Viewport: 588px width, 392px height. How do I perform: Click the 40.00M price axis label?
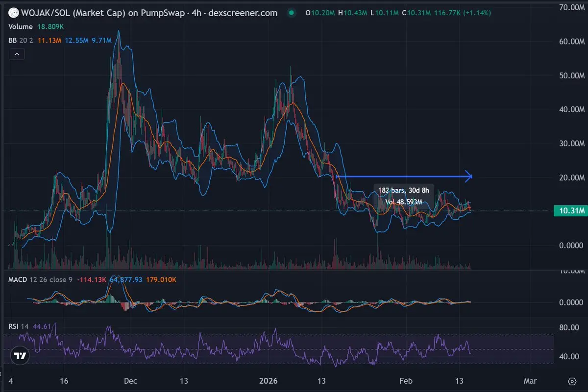[572, 110]
